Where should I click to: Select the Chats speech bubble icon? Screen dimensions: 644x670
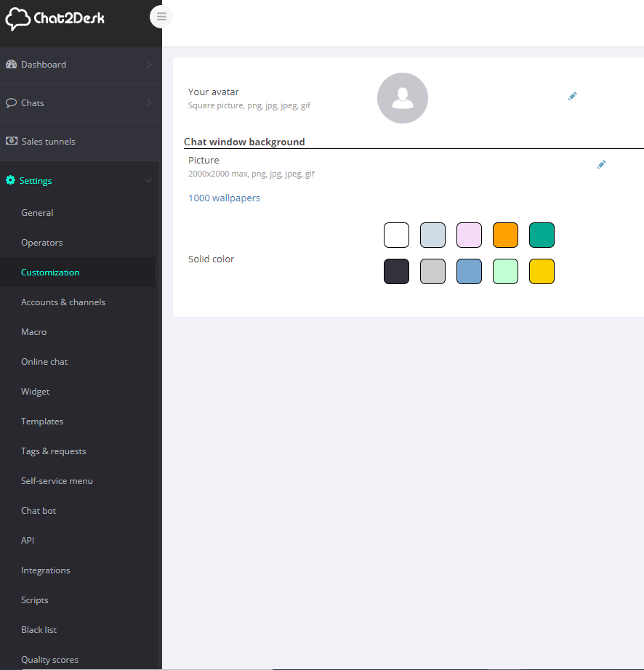click(11, 102)
